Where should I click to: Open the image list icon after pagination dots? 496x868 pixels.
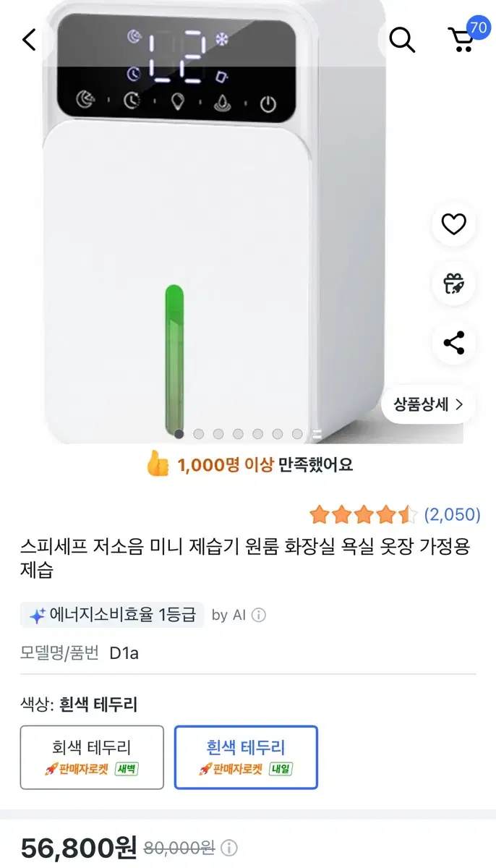click(x=317, y=434)
